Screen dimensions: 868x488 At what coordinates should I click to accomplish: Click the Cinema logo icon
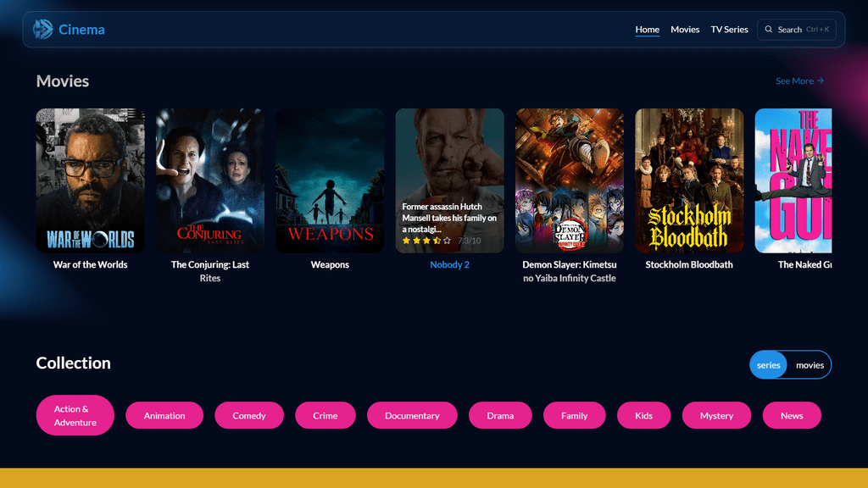pyautogui.click(x=42, y=30)
